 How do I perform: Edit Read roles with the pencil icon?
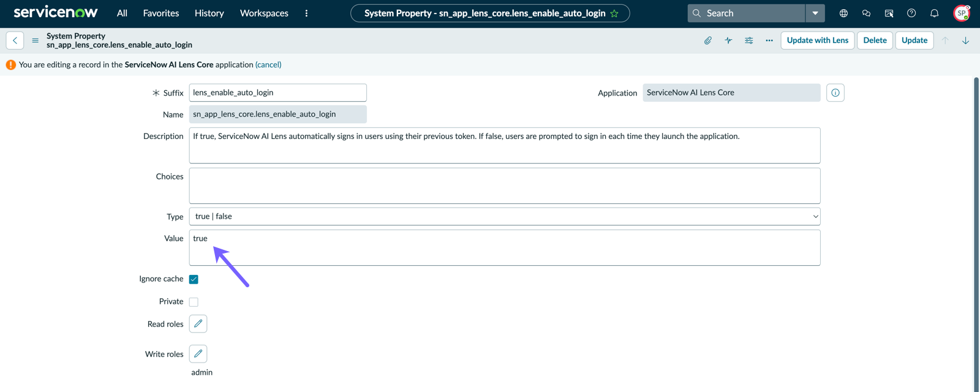coord(198,323)
